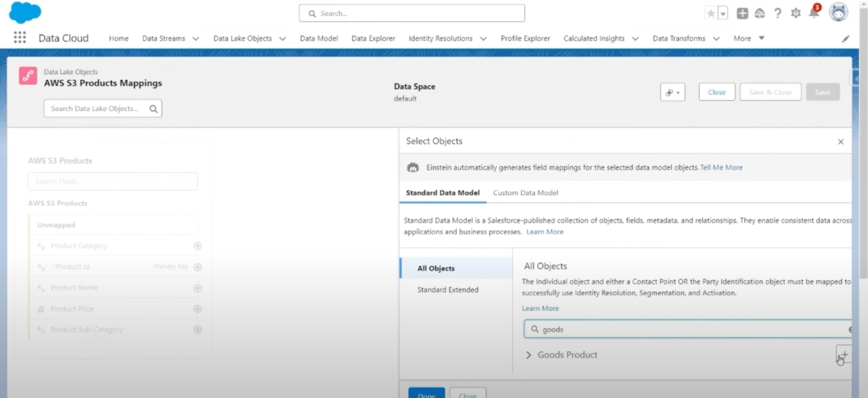
Task: Open the Data Explorer tab
Action: (x=373, y=39)
